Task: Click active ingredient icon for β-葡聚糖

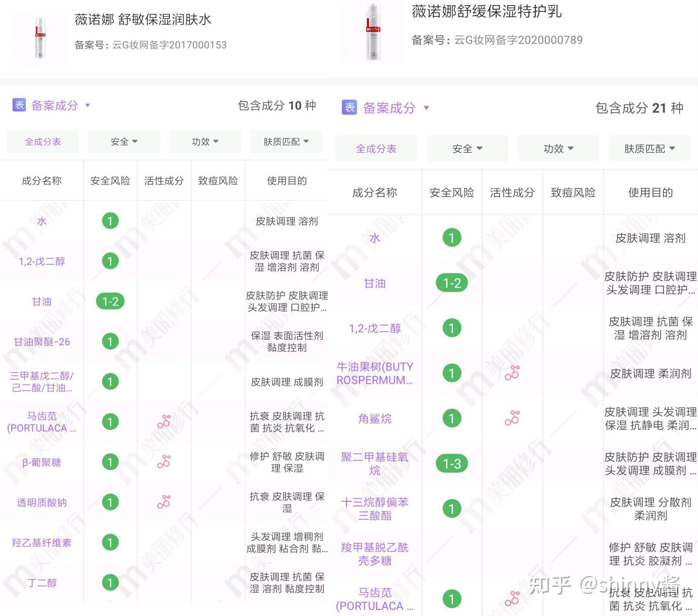Action: tap(164, 462)
